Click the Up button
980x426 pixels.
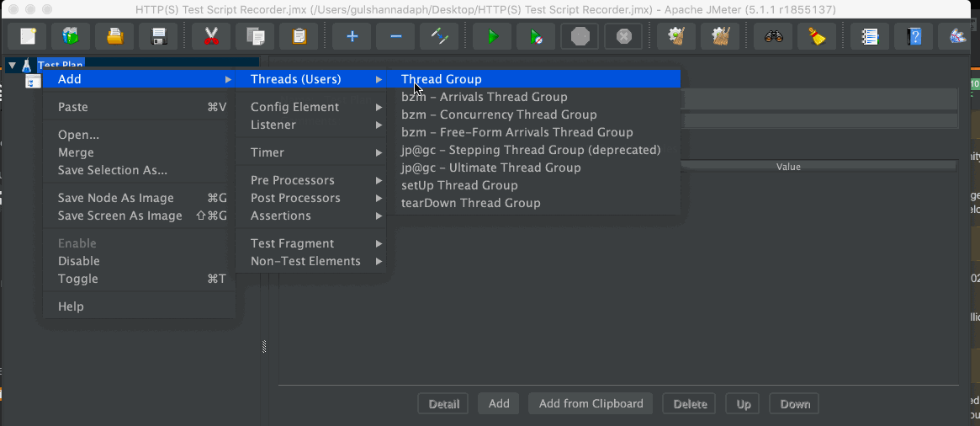(743, 403)
